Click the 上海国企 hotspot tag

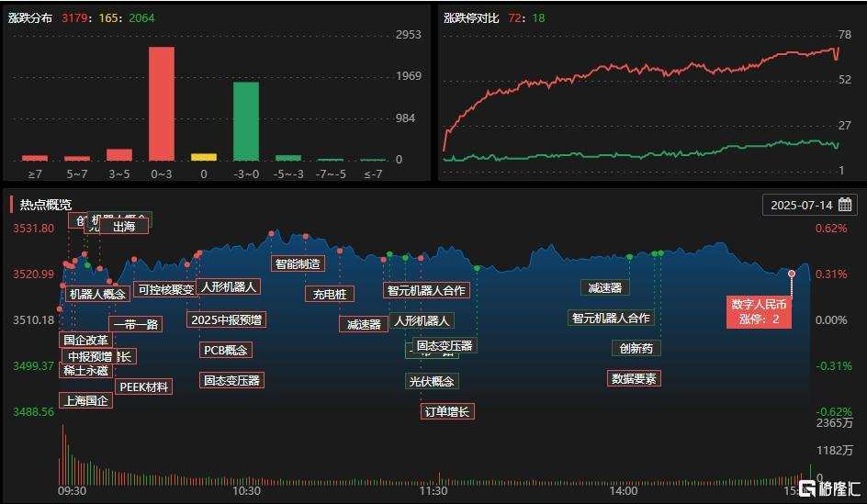85,400
